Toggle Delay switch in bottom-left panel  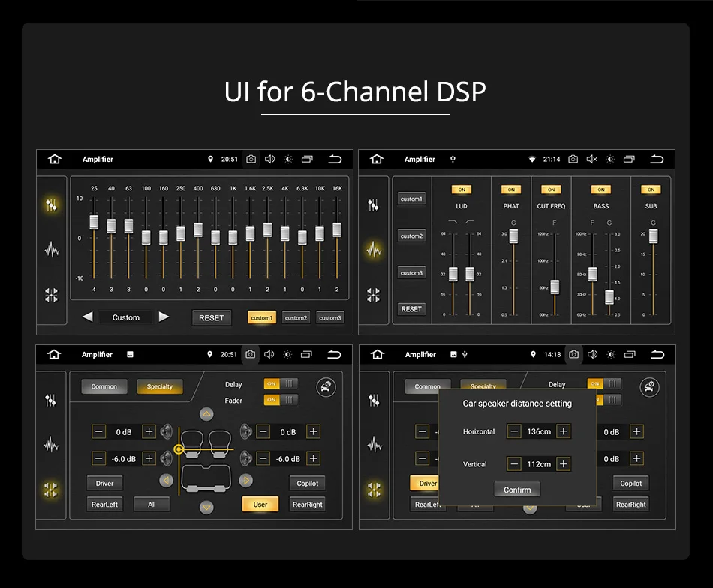coord(281,383)
